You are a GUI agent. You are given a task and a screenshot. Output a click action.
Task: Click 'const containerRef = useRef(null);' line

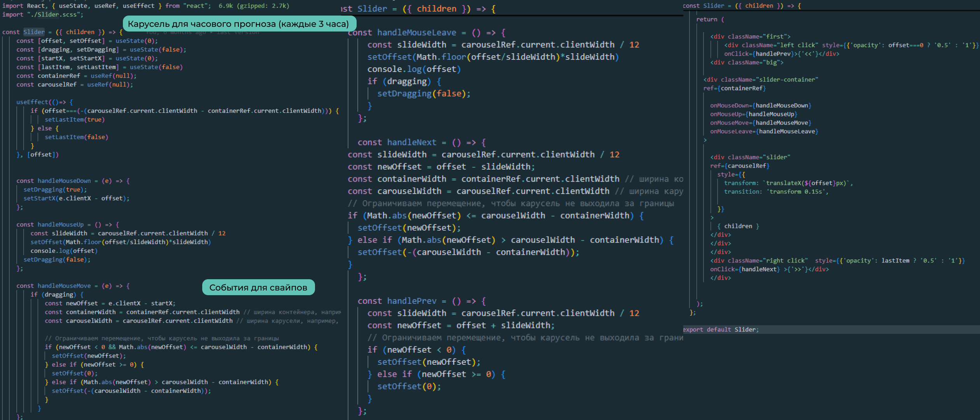tap(77, 76)
